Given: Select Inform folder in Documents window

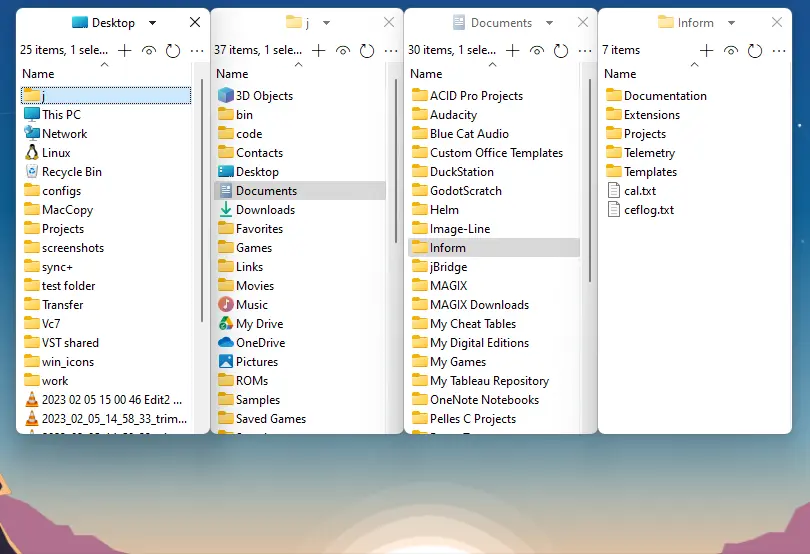Looking at the screenshot, I should [494, 248].
